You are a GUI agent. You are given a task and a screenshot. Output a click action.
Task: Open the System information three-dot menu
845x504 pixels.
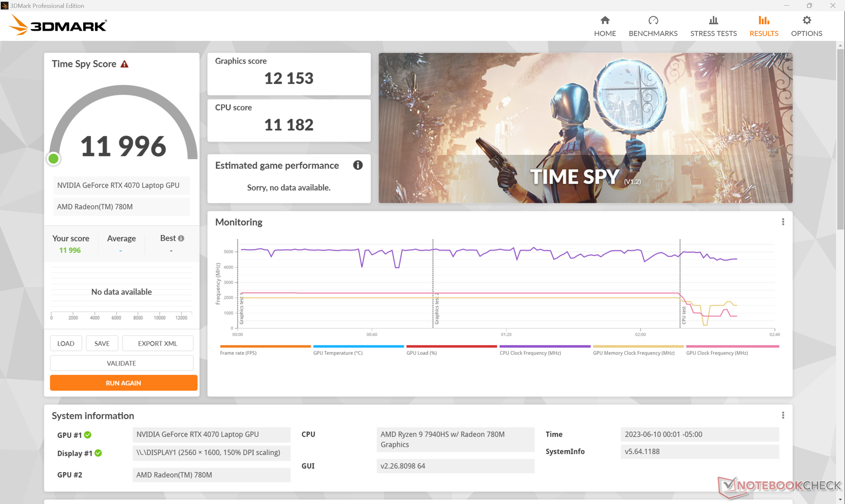point(783,416)
